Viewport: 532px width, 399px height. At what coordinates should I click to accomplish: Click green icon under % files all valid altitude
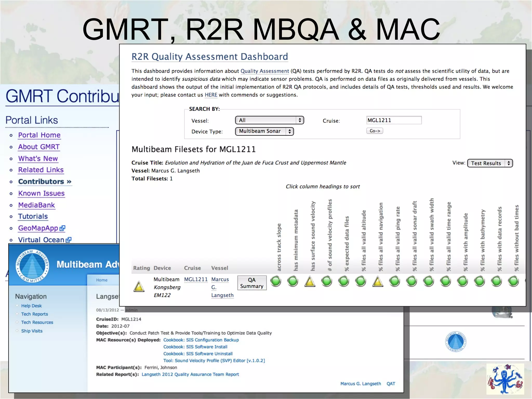(x=361, y=281)
